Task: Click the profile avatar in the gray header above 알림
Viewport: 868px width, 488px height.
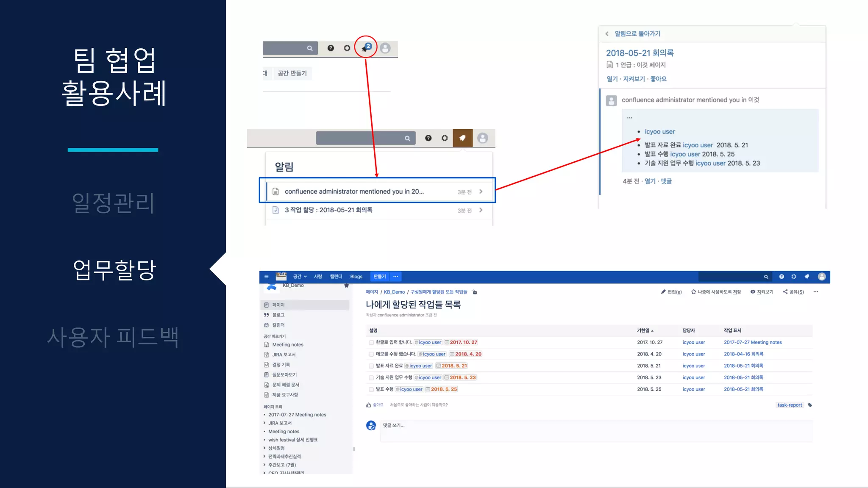Action: pos(482,138)
